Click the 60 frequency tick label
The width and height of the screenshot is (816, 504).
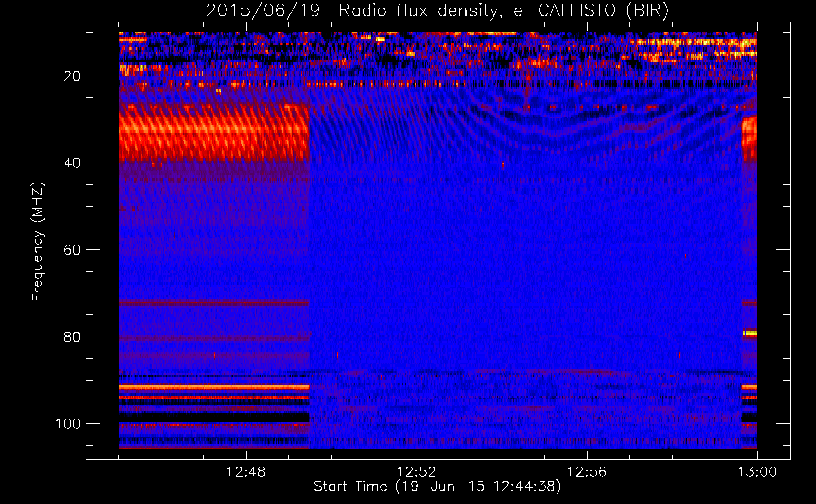(x=72, y=250)
